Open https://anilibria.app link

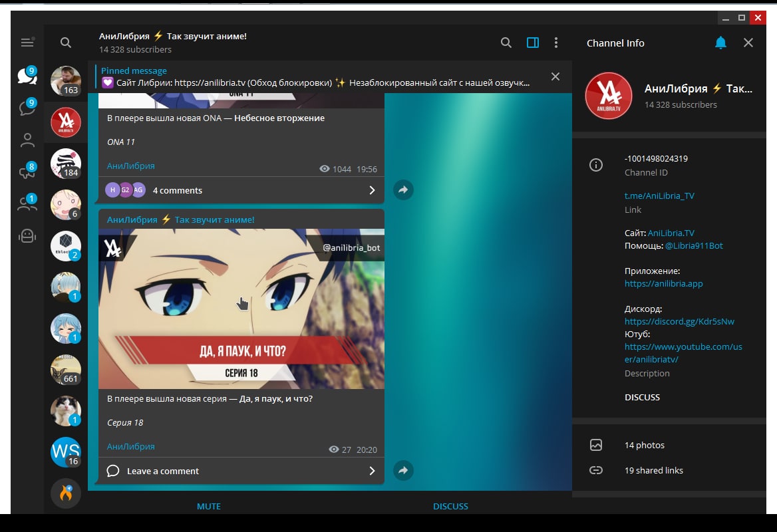pos(663,283)
